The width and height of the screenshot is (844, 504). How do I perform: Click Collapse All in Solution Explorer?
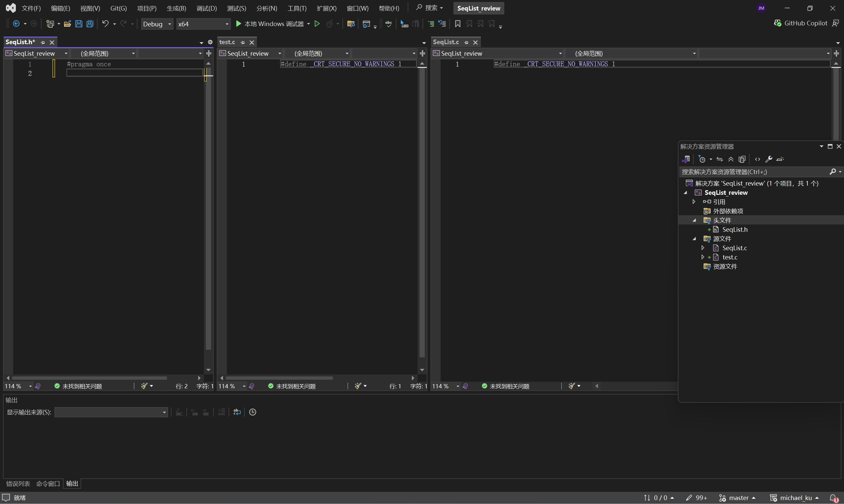(731, 159)
